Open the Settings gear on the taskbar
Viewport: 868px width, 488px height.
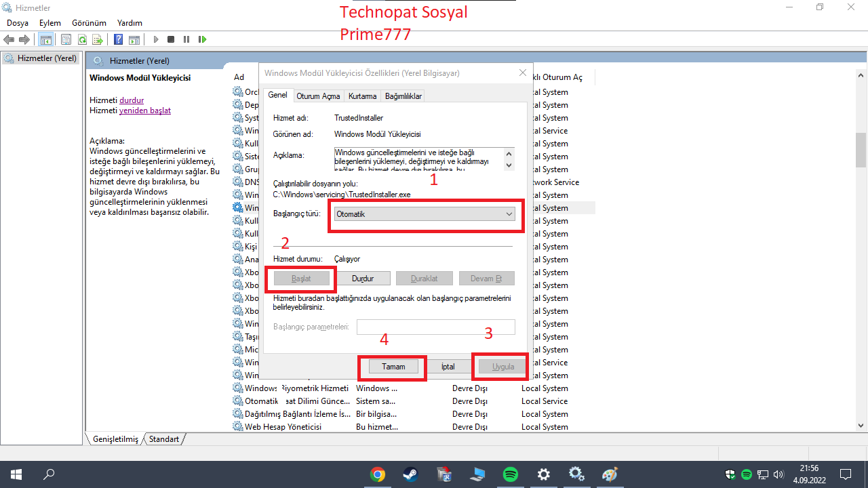click(543, 474)
